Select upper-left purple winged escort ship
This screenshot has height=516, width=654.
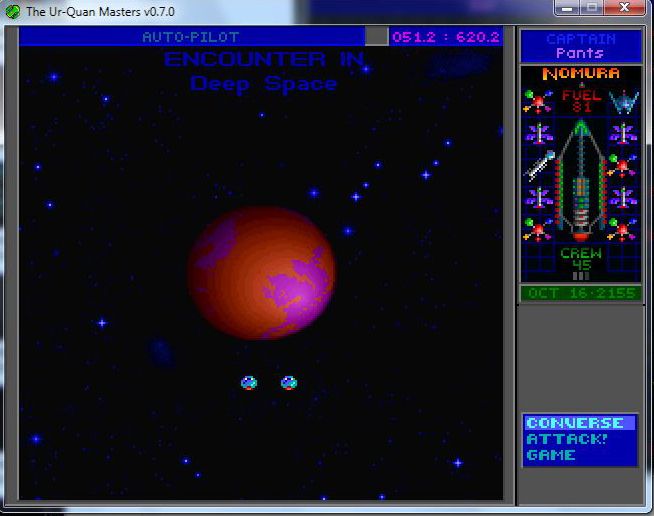pyautogui.click(x=539, y=133)
